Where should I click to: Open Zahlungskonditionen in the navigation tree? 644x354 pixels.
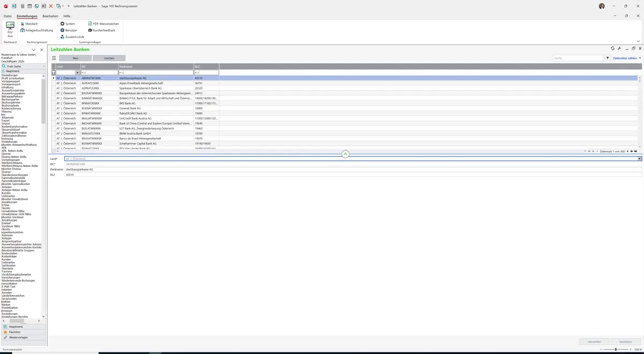point(14,136)
